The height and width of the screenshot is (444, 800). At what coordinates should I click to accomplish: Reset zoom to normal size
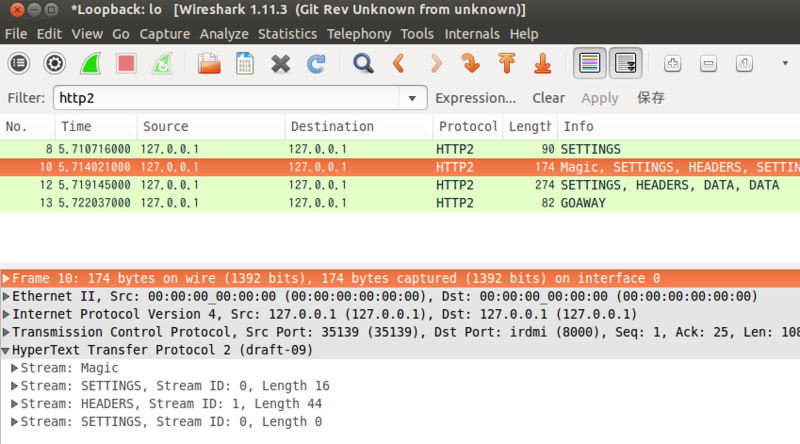point(744,64)
